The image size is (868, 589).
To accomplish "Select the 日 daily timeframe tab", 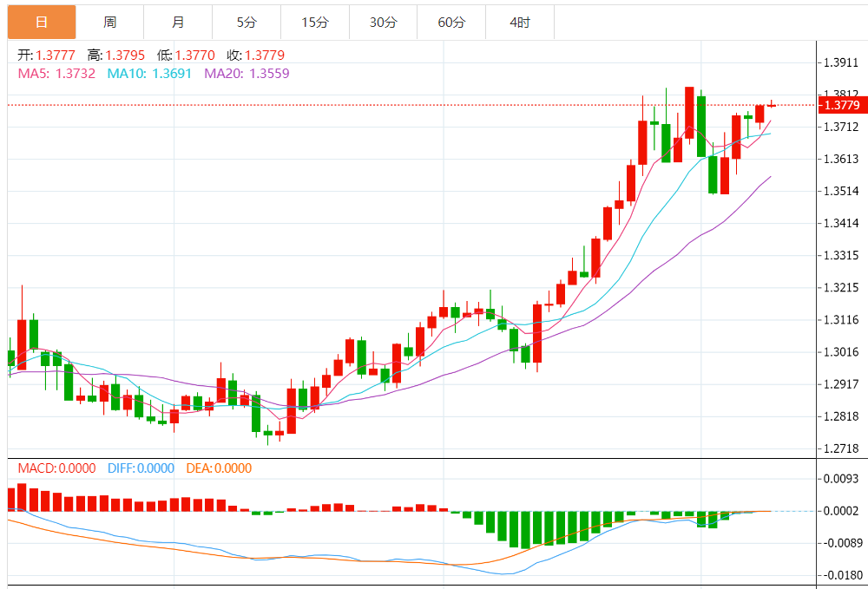I will coord(42,23).
